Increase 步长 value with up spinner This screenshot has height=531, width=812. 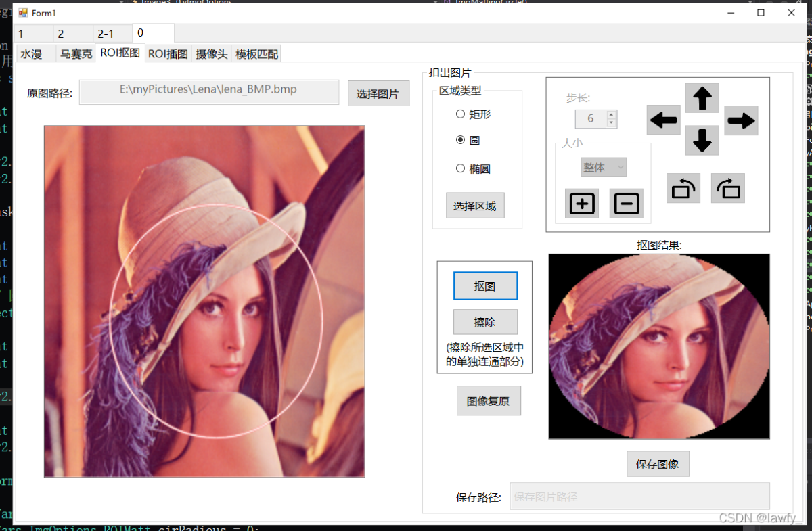tap(612, 115)
